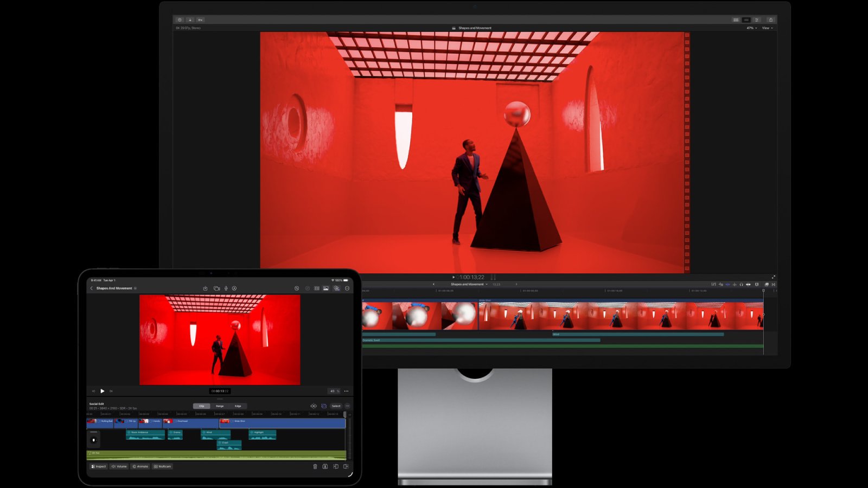Switch to the Edge tab on the iPad timeline

coord(238,406)
